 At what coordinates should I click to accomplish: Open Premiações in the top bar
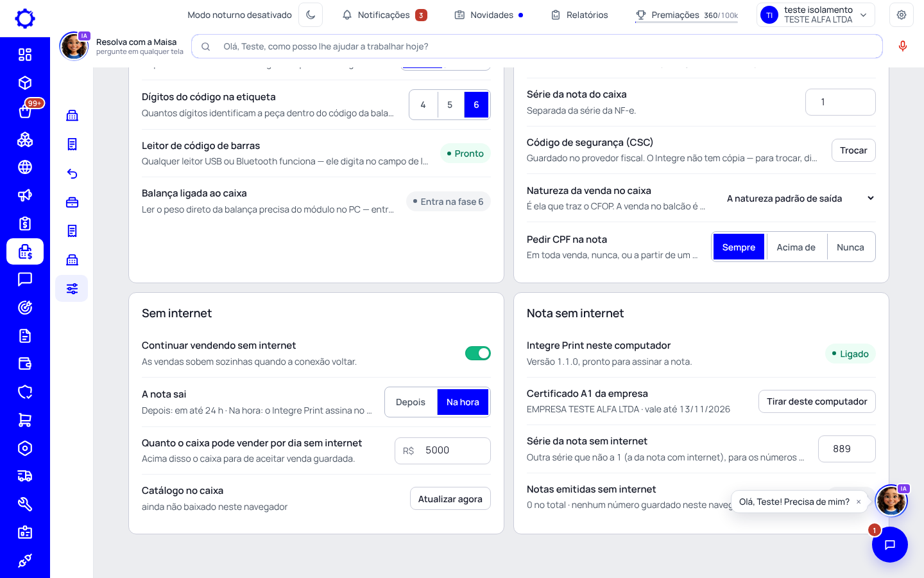click(687, 15)
